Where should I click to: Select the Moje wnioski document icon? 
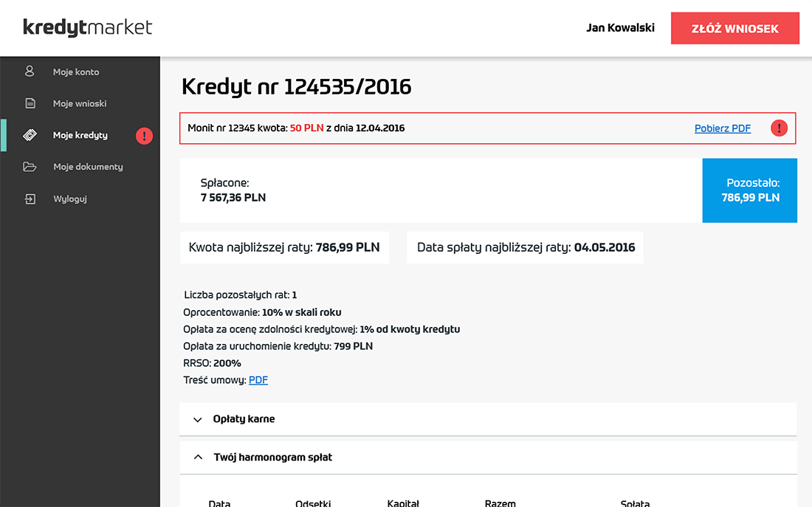point(30,103)
